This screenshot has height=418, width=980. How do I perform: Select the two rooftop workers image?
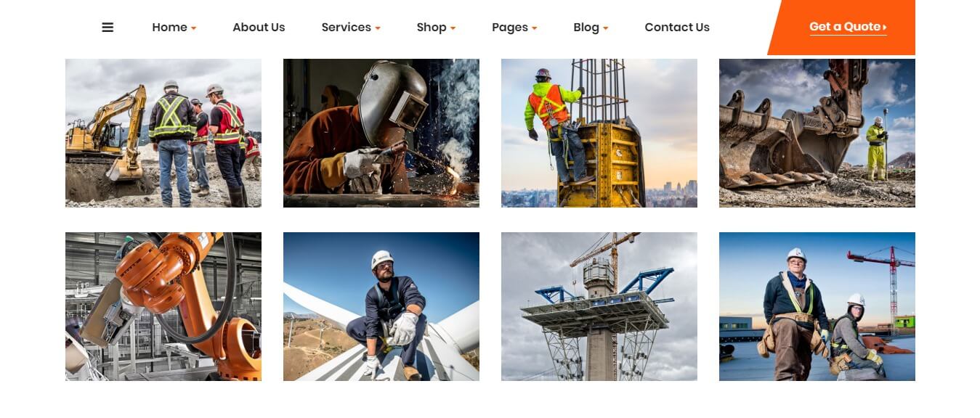[x=817, y=306]
